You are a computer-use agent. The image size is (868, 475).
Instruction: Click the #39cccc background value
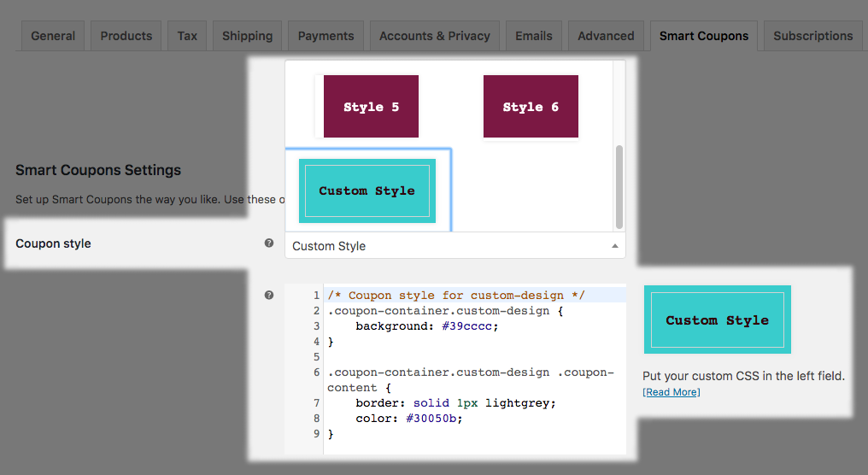coord(466,326)
